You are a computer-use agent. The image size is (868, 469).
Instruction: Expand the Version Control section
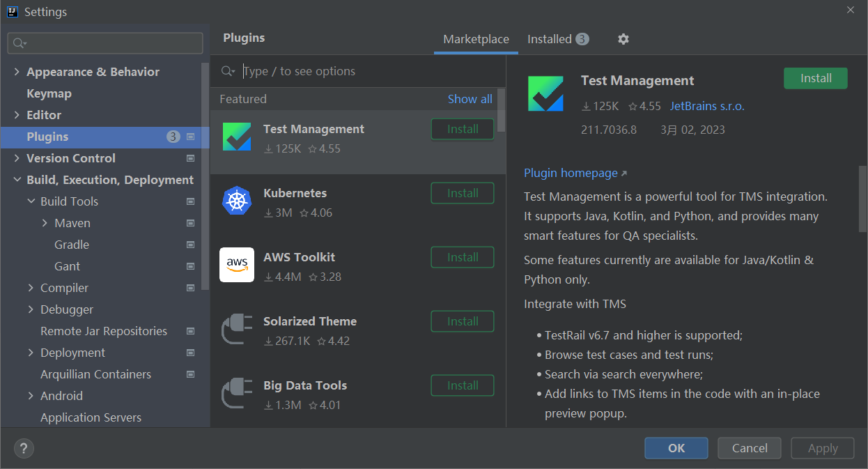pyautogui.click(x=17, y=158)
